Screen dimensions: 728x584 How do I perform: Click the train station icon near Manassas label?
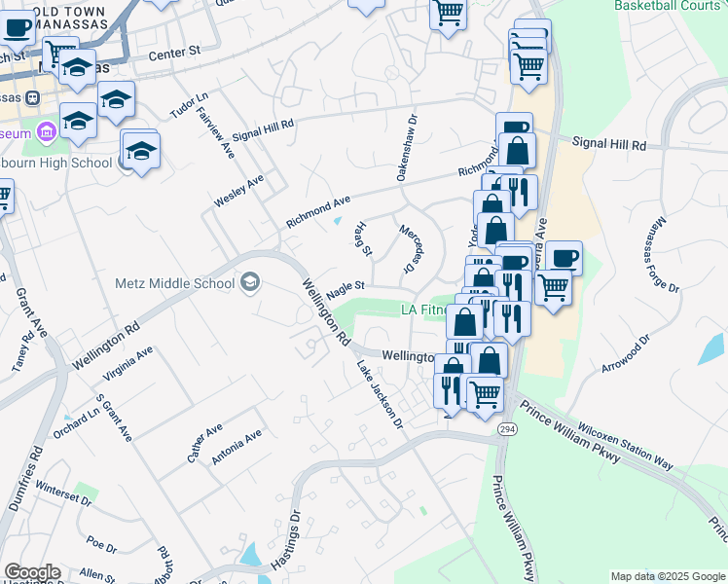[x=33, y=98]
